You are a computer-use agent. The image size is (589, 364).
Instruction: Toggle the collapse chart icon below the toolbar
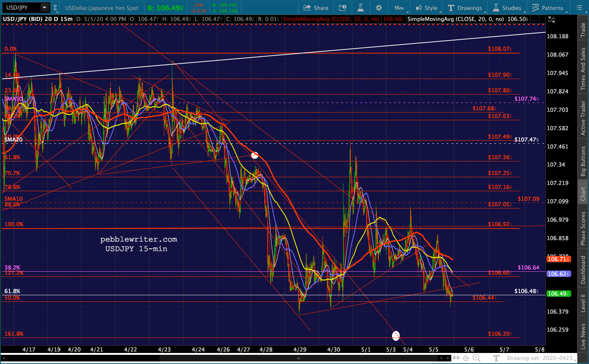551,20
